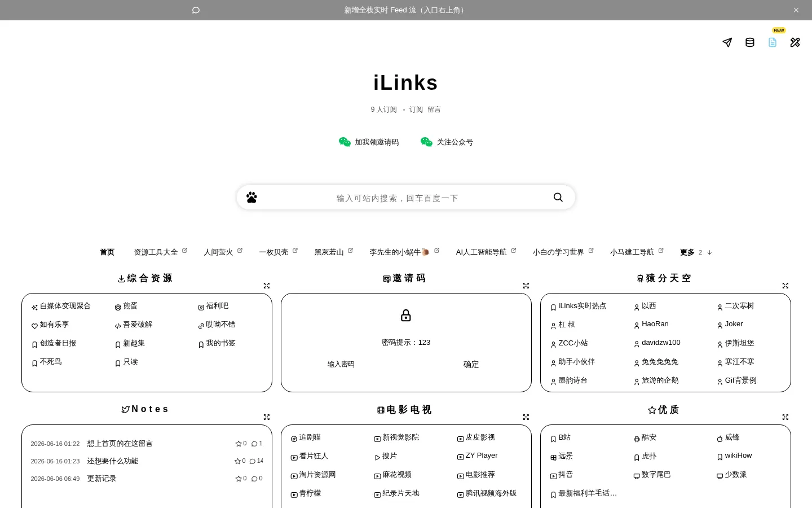
Task: Expand the 综合资源 card fullscreen icon
Action: pyautogui.click(x=267, y=286)
